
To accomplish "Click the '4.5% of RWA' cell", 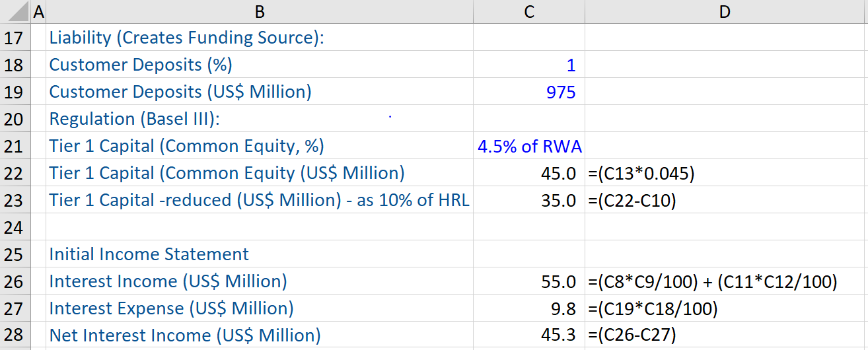I will coord(528,146).
